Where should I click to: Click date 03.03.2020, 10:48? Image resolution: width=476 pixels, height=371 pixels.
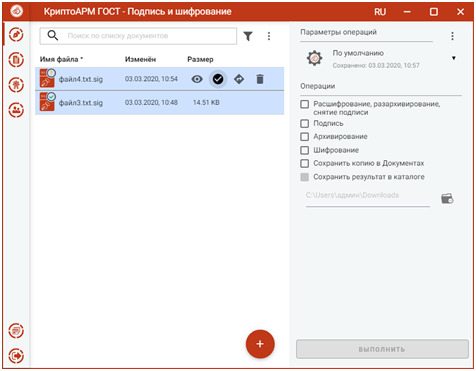(x=151, y=102)
